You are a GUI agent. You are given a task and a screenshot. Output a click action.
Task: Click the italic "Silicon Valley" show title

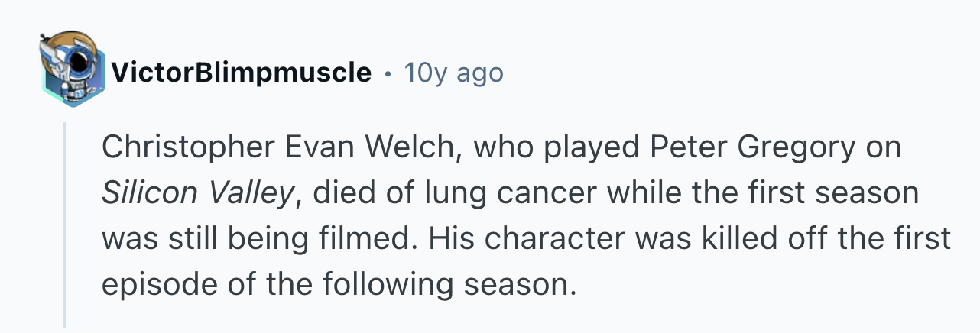197,193
